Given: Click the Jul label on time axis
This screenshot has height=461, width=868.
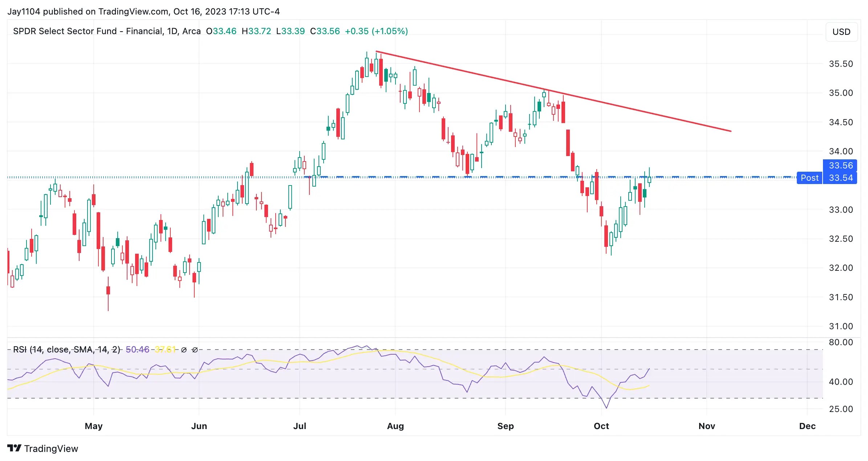Looking at the screenshot, I should coord(300,426).
